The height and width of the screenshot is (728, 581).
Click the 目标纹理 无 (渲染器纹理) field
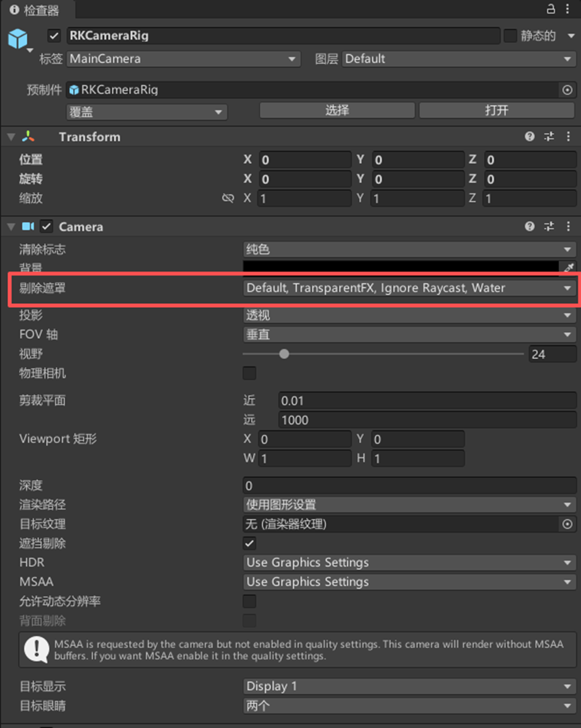tap(401, 524)
